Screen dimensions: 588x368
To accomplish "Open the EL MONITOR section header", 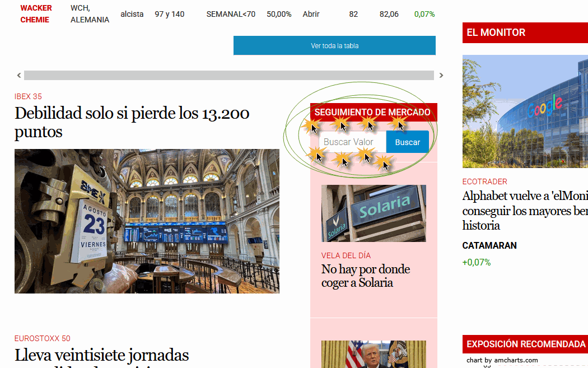I will click(525, 32).
